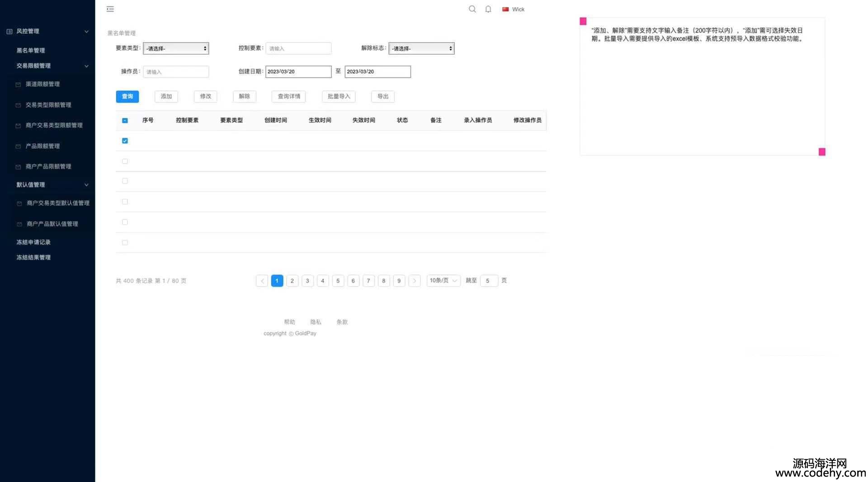Go to the next page arrow
This screenshot has height=482, width=868.
coord(414,281)
